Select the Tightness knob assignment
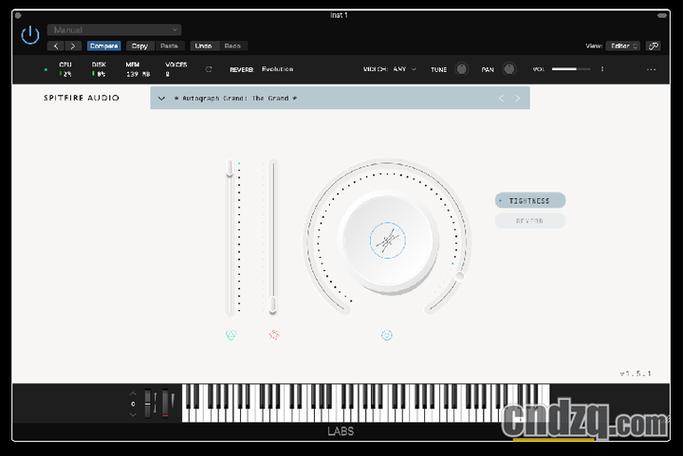Image resolution: width=683 pixels, height=456 pixels. 530,201
